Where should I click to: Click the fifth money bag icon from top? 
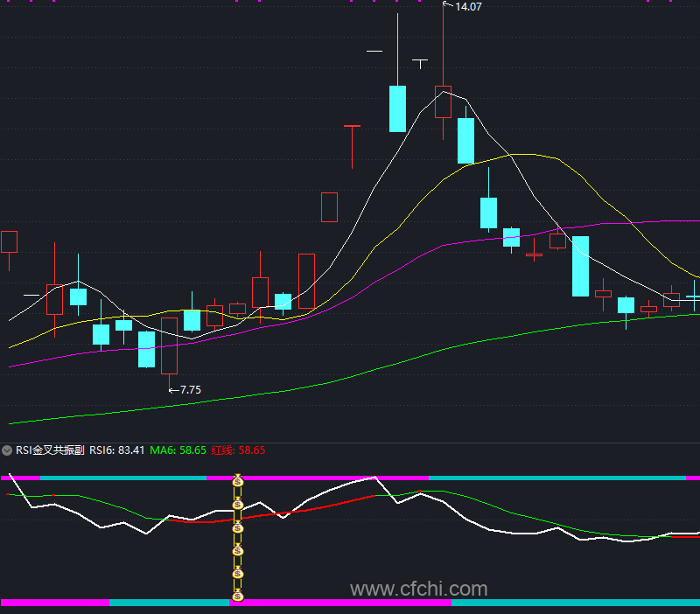[238, 573]
